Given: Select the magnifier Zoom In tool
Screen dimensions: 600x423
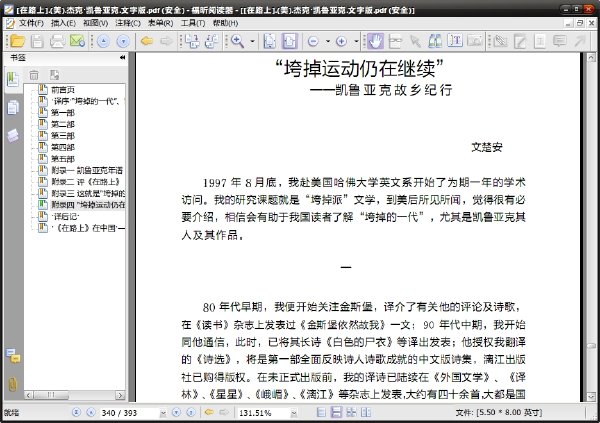Looking at the screenshot, I should pyautogui.click(x=237, y=41).
